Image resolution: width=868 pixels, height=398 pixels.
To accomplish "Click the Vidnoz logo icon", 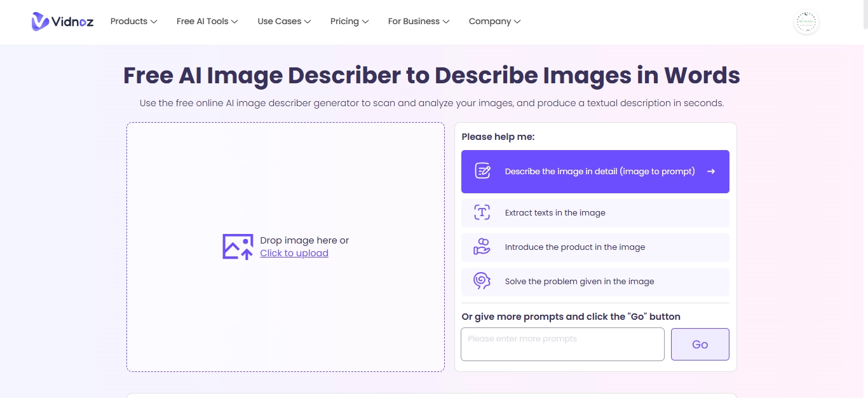I will point(41,22).
